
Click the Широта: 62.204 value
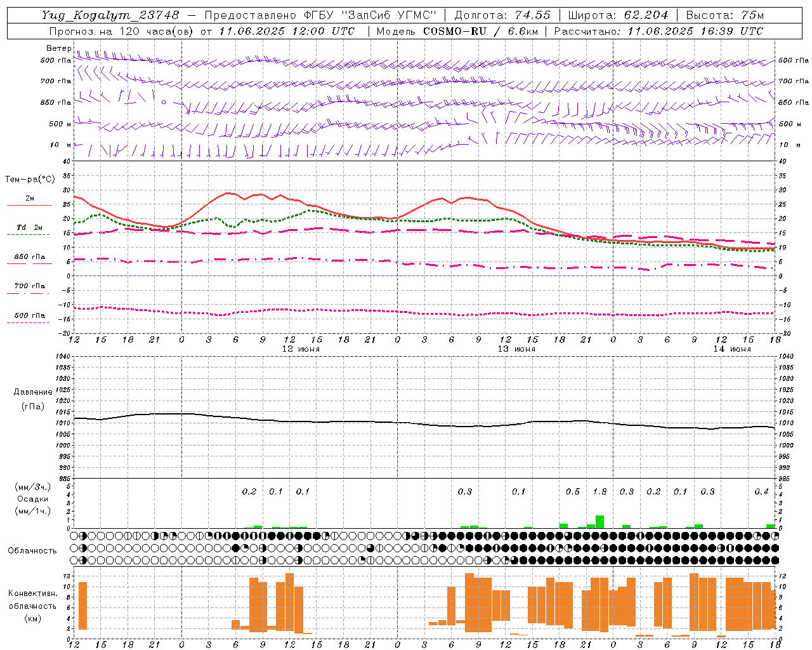tap(618, 15)
